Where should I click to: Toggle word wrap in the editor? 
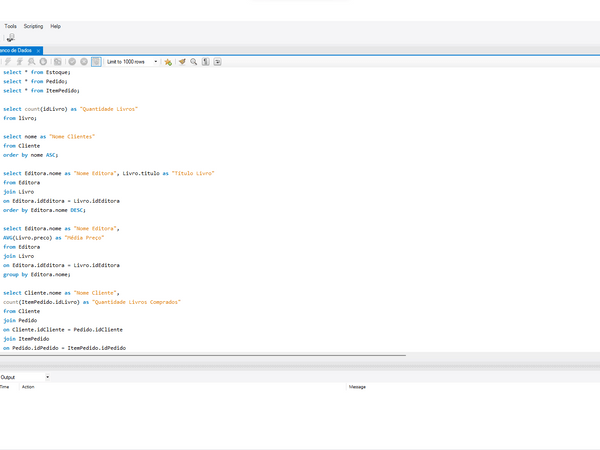tap(217, 61)
